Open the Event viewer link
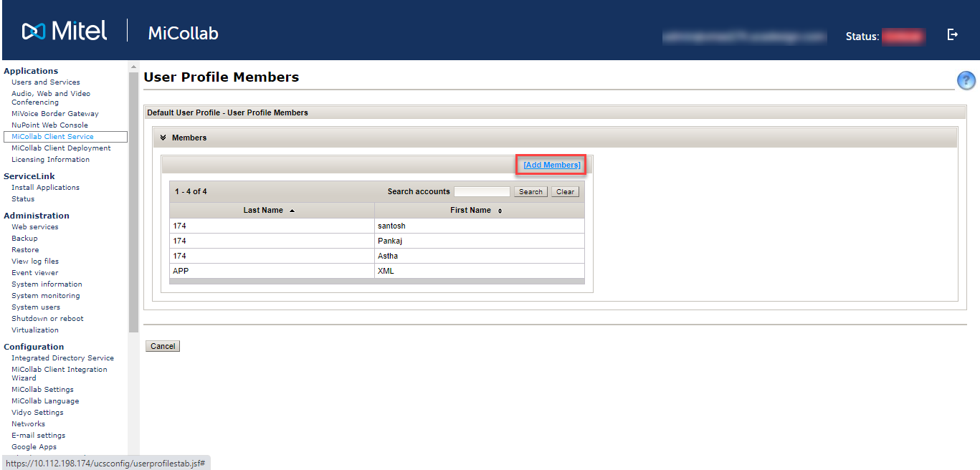 point(34,273)
